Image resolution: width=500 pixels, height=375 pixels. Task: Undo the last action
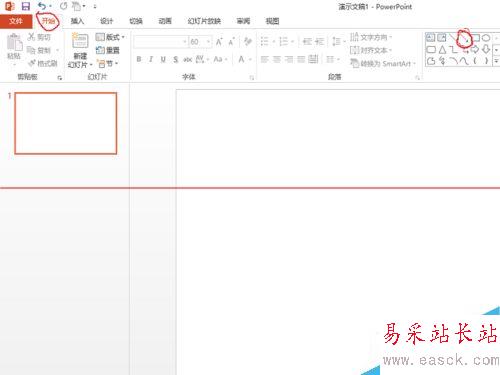(x=42, y=6)
